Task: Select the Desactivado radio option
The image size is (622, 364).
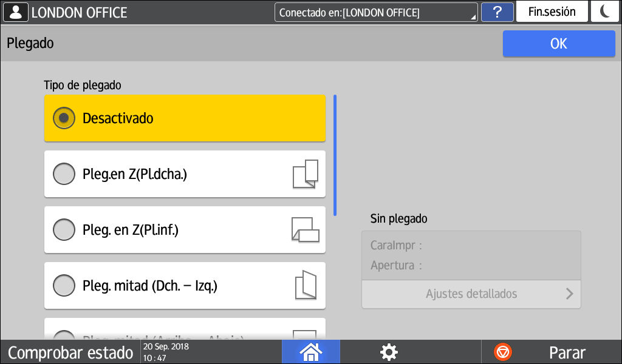Action: [64, 118]
